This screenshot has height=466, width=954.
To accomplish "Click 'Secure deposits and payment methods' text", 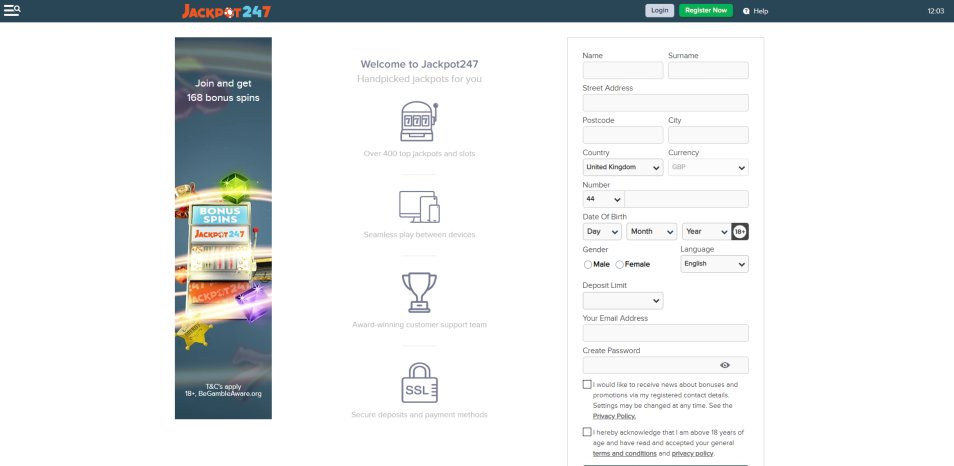I will point(419,415).
